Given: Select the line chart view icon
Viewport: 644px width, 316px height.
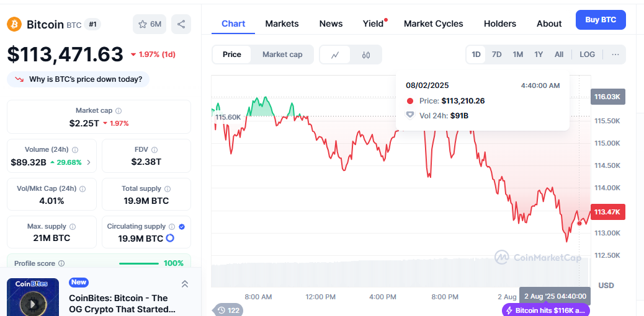Looking at the screenshot, I should coord(335,55).
